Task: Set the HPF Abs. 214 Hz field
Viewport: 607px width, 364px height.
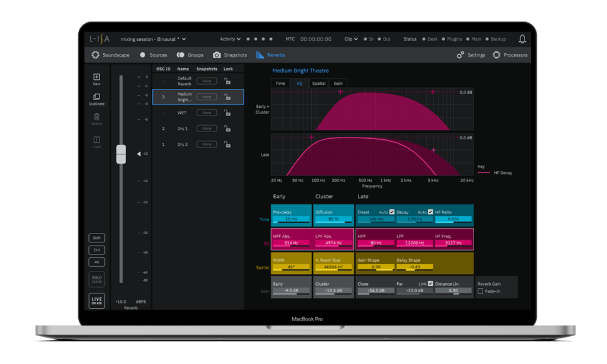Action: click(x=291, y=243)
